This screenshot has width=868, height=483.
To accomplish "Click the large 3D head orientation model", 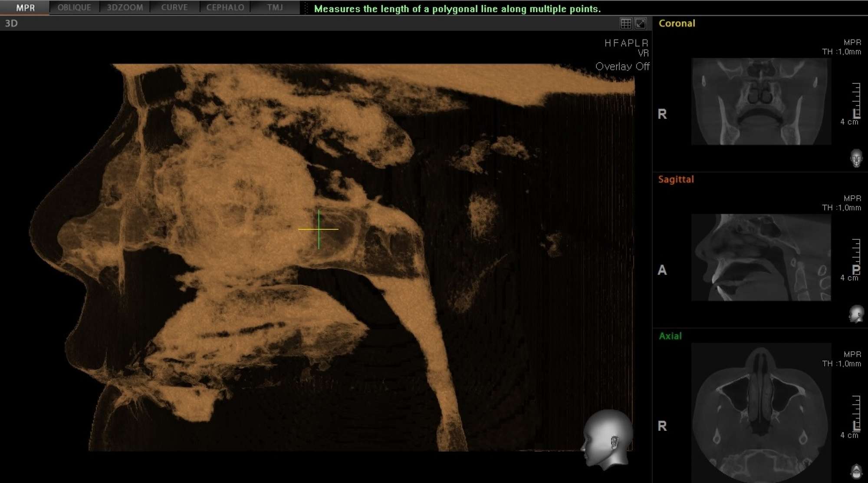I will [608, 440].
